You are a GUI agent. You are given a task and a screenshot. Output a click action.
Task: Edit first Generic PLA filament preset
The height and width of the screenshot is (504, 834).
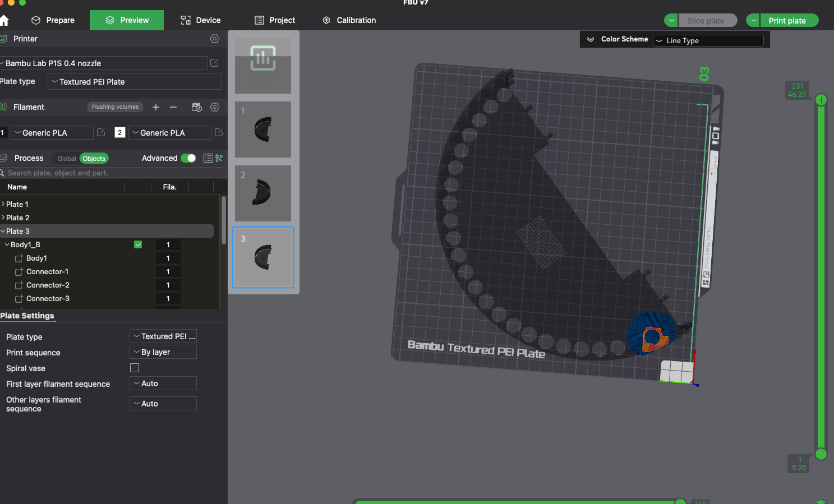click(x=101, y=132)
